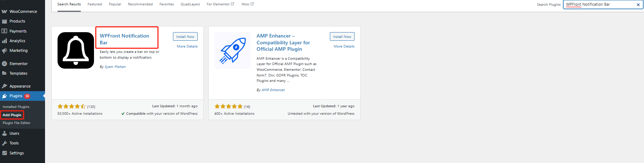The height and width of the screenshot is (163, 644).
Task: Install the WPFront Notification Bar plugin
Action: click(x=185, y=36)
